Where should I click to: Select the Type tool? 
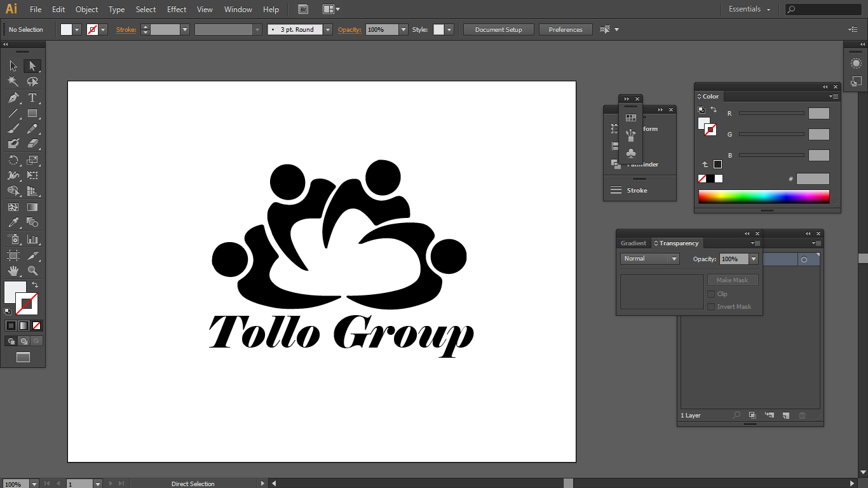tap(32, 97)
